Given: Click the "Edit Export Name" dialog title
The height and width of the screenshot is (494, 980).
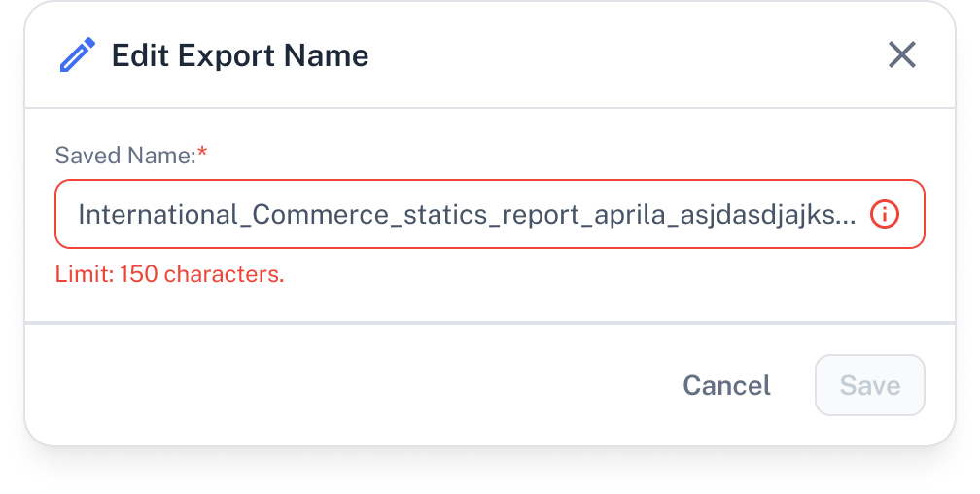Looking at the screenshot, I should tap(240, 55).
